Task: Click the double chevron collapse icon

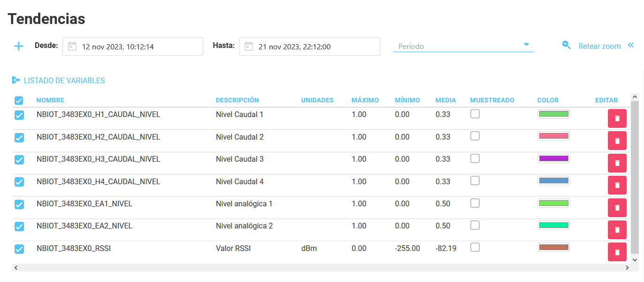Action: tap(630, 45)
